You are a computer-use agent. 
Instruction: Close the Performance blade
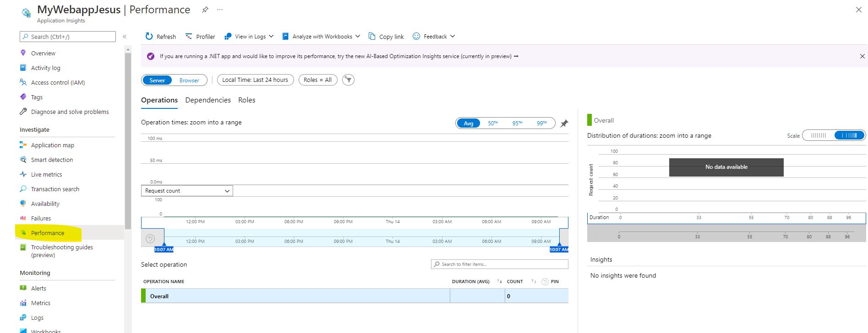[x=858, y=10]
